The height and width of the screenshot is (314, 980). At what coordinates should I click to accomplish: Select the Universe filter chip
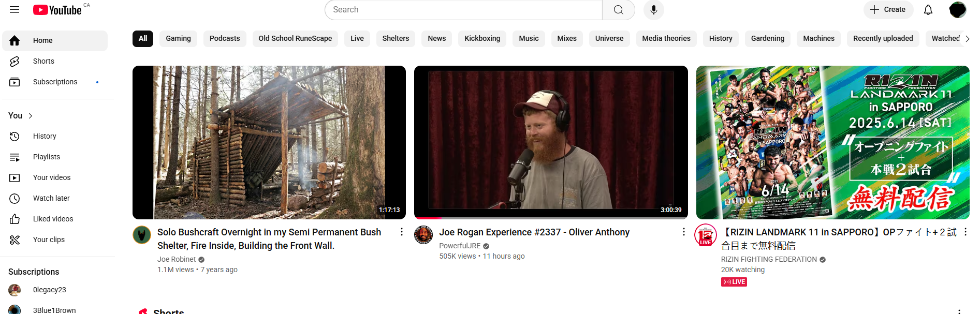[609, 39]
